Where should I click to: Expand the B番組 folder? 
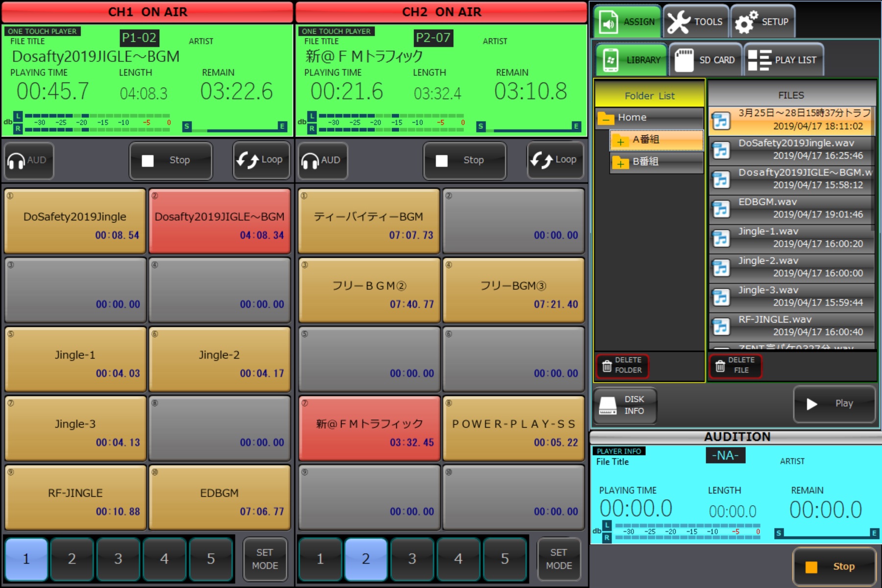click(x=620, y=163)
